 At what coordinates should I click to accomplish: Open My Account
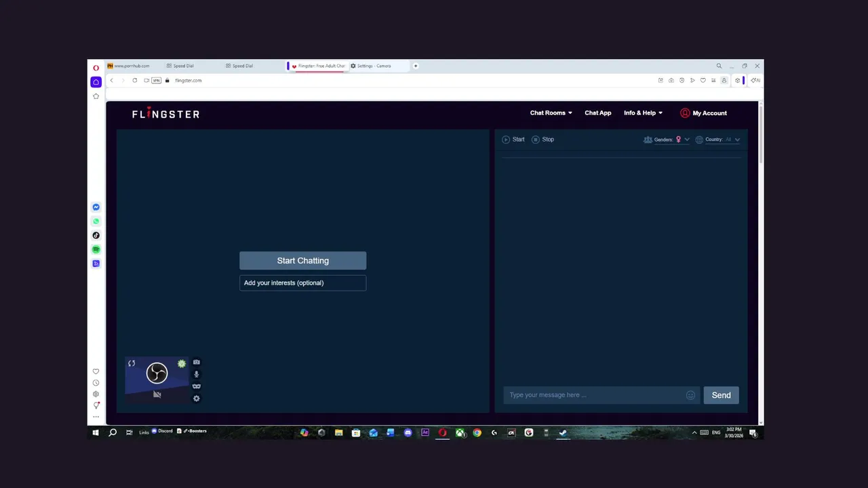(703, 113)
